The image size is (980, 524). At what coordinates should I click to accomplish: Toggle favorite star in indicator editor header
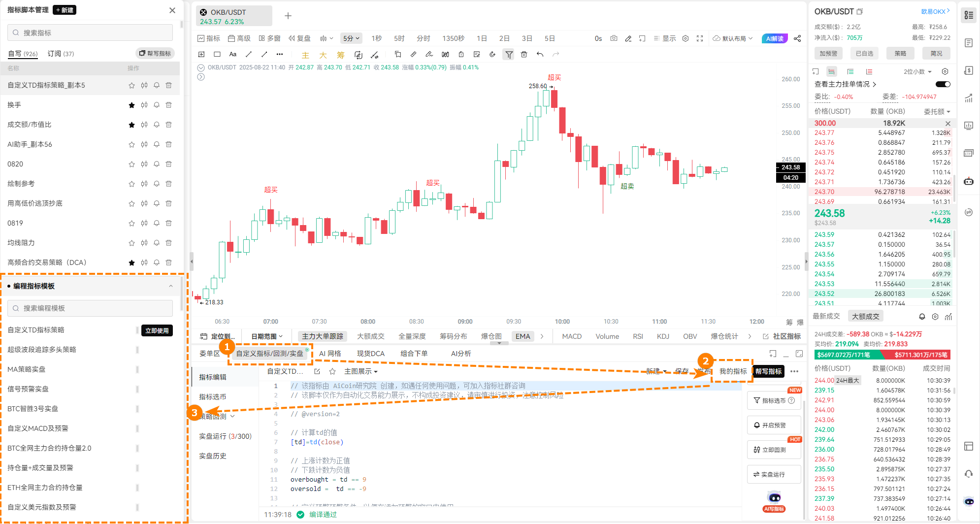pyautogui.click(x=332, y=371)
